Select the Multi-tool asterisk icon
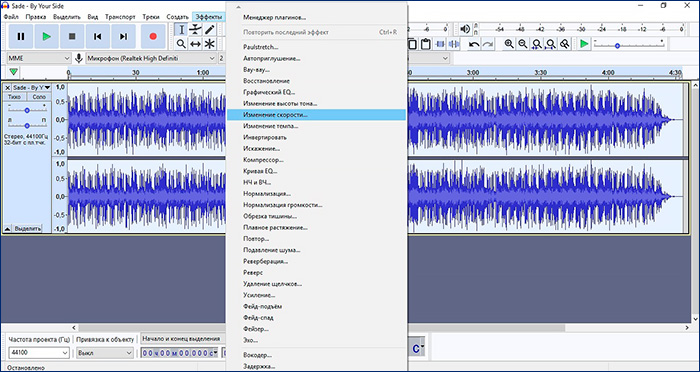 click(x=210, y=44)
